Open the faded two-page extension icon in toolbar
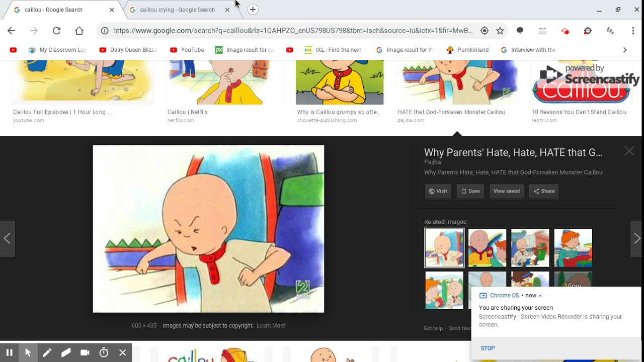The image size is (644, 362). click(542, 31)
